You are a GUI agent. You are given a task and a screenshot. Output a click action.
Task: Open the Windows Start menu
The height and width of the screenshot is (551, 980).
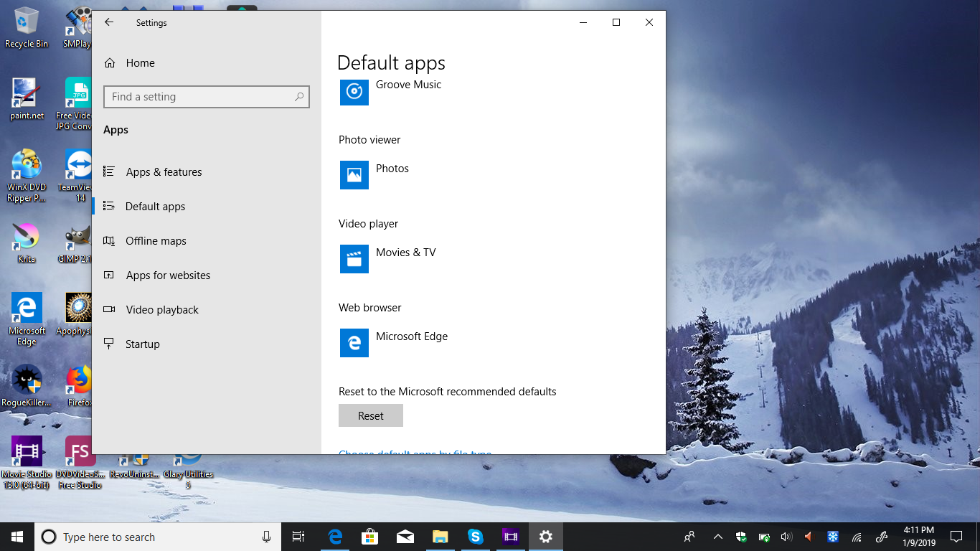point(17,537)
